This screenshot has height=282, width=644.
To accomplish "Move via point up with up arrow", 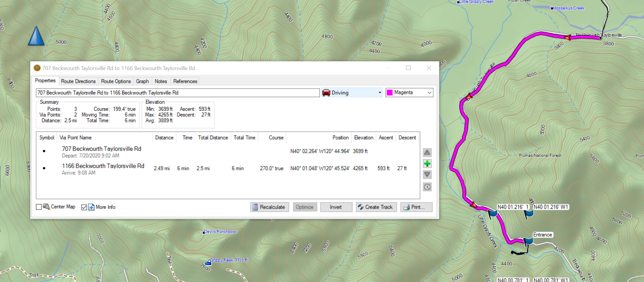I will 427,152.
